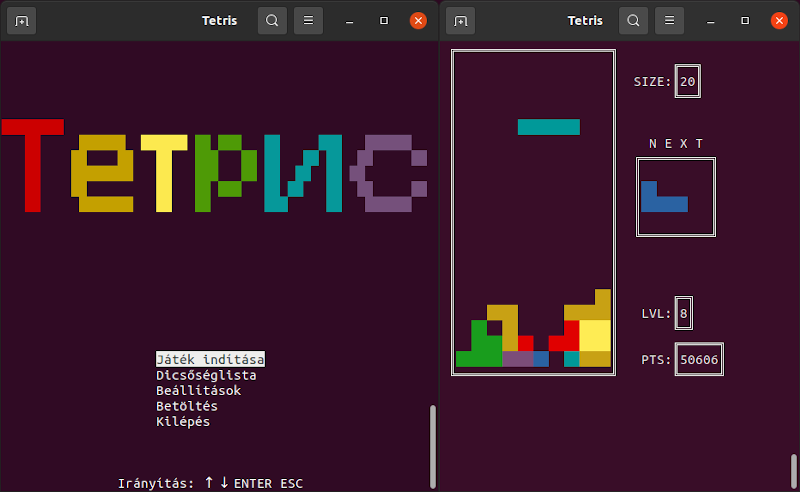Open search in right Tetris window
Screen dimensions: 800x492
click(x=633, y=21)
